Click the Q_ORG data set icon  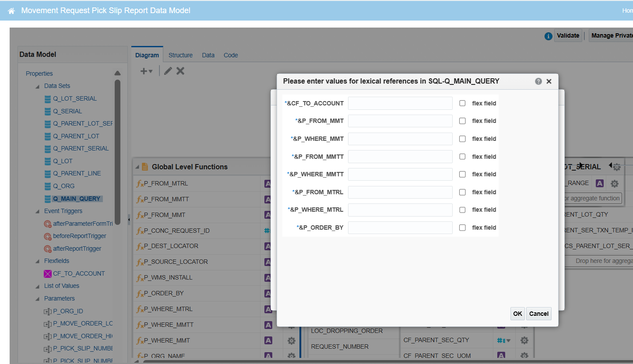point(48,186)
